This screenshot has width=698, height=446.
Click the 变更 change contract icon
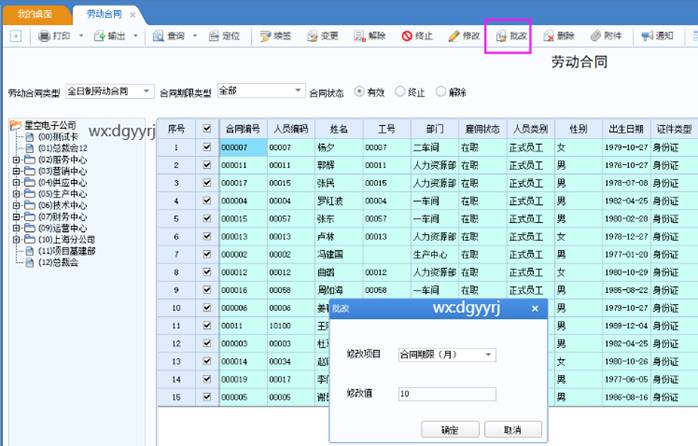[x=313, y=36]
